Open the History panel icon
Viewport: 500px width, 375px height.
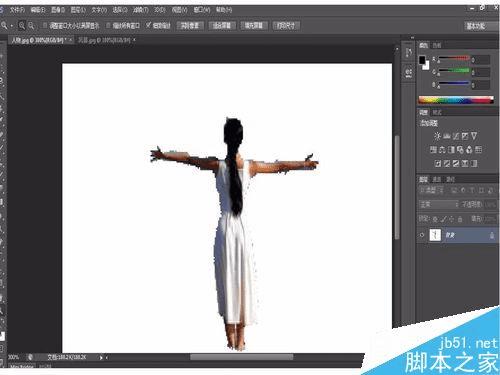click(409, 53)
